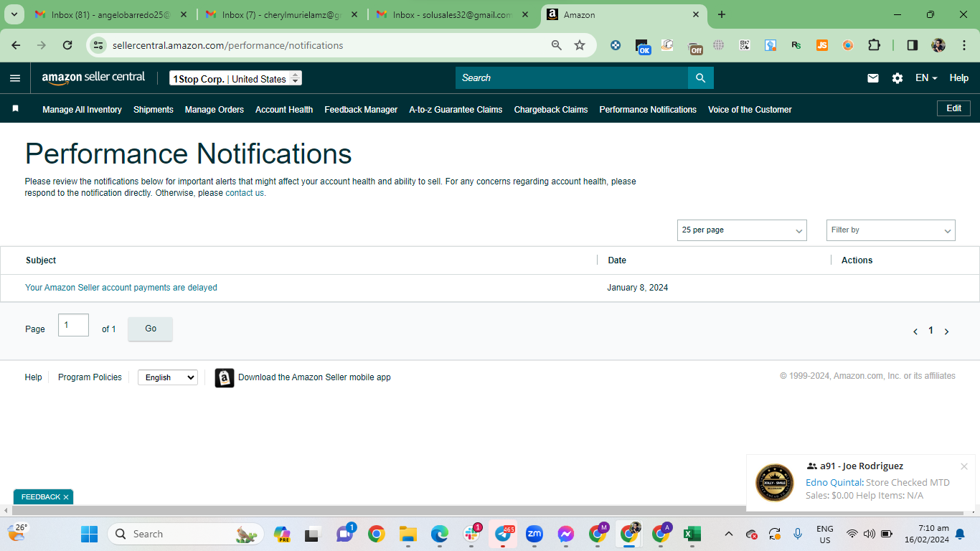Open Microsoft Edge from the taskbar
980x551 pixels.
[x=440, y=534]
